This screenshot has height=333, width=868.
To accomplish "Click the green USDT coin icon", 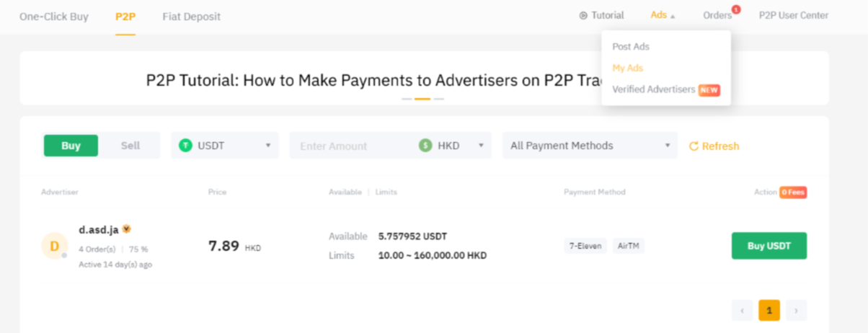I will tap(186, 146).
